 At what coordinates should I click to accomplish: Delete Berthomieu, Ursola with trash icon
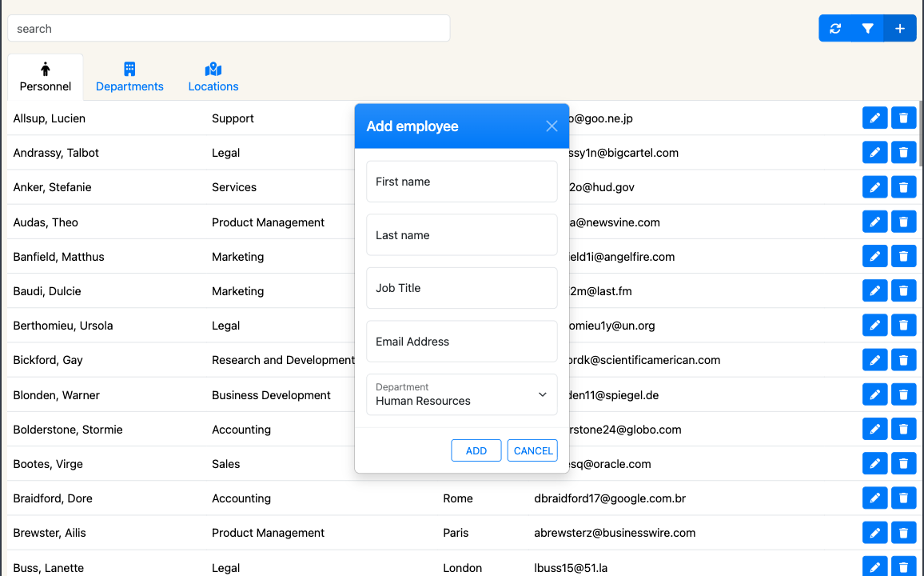pos(903,326)
